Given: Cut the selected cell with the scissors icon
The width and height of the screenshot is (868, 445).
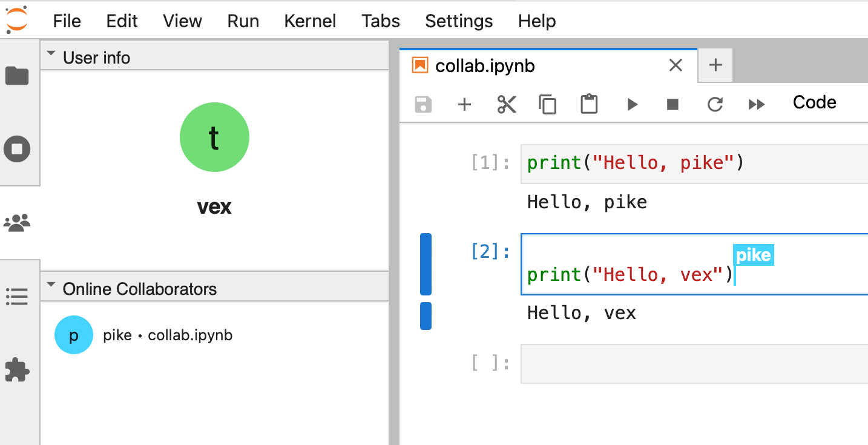Looking at the screenshot, I should [507, 104].
